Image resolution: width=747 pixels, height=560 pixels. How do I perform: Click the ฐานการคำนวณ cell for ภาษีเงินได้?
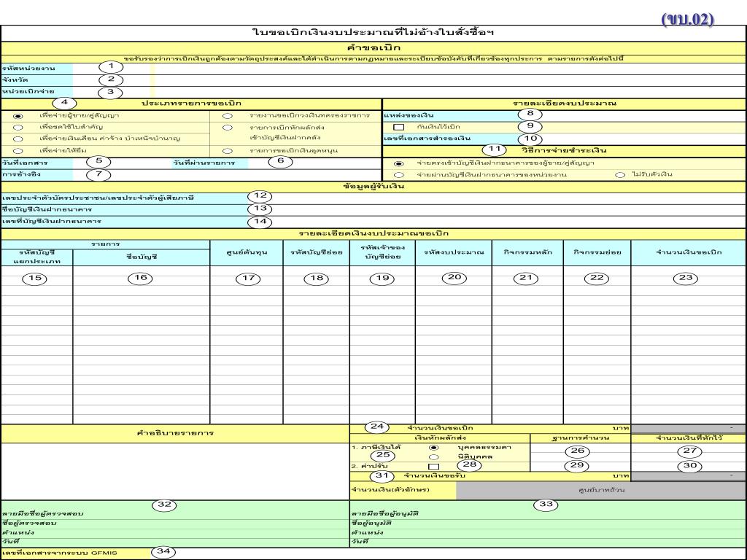pyautogui.click(x=581, y=452)
